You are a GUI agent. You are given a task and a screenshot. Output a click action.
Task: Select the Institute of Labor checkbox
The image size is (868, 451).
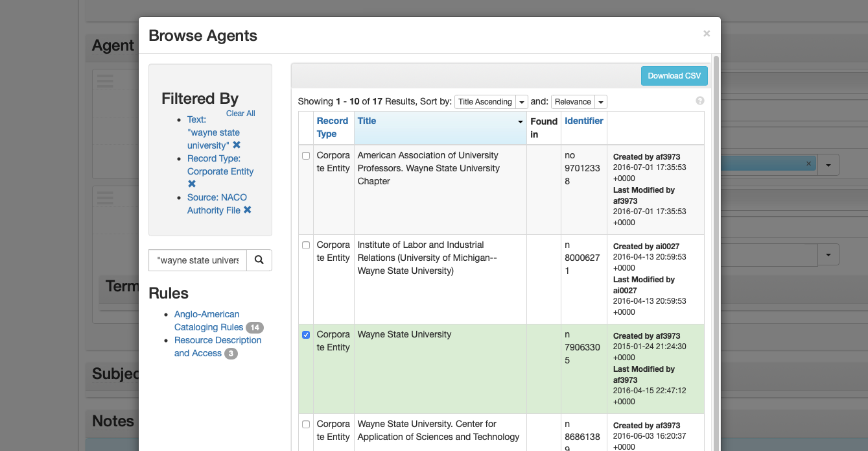coord(306,245)
